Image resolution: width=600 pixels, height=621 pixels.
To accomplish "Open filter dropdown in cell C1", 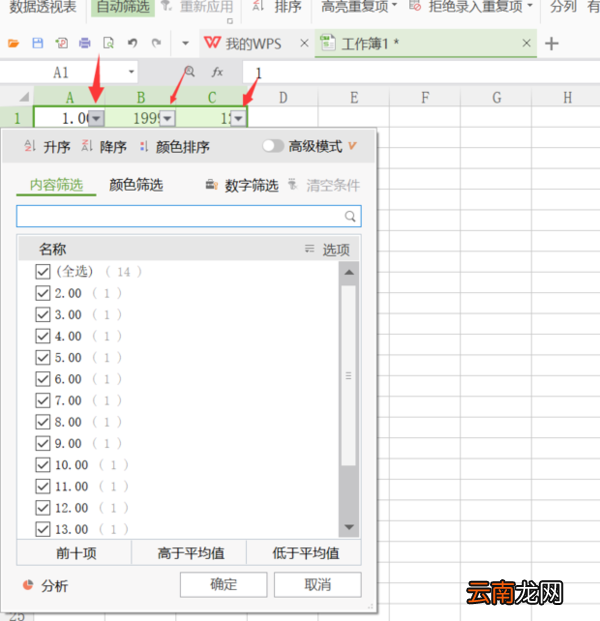I will [238, 118].
